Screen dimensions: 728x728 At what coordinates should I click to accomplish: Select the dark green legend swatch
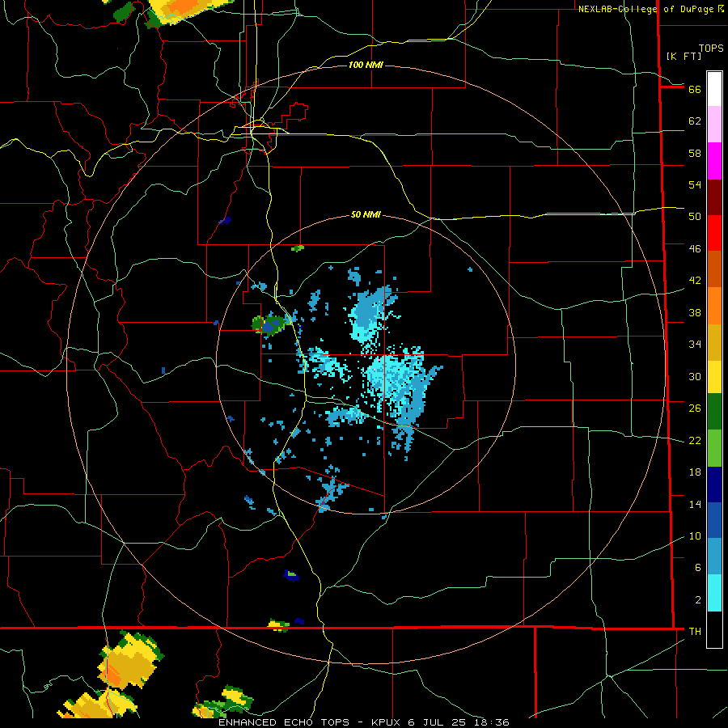click(714, 412)
